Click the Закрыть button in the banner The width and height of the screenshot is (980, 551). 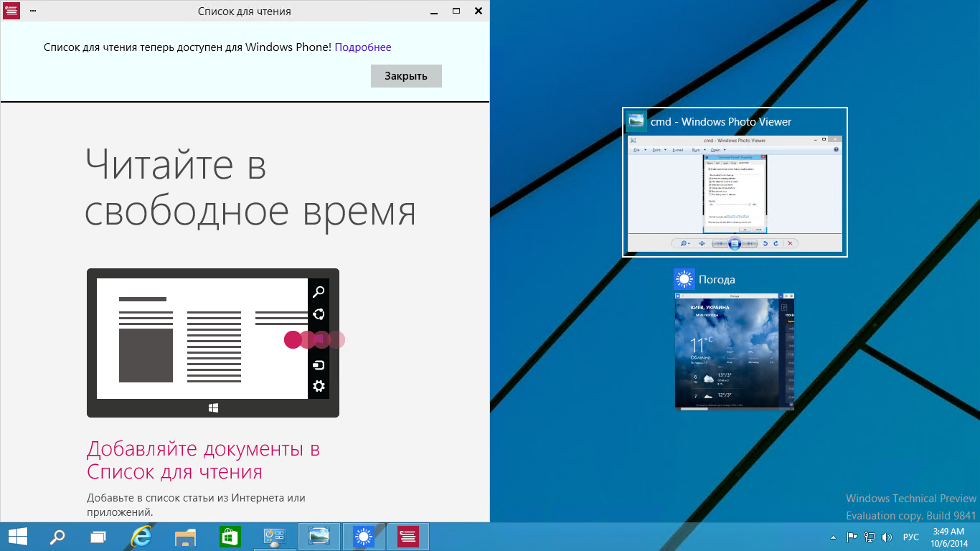click(406, 76)
